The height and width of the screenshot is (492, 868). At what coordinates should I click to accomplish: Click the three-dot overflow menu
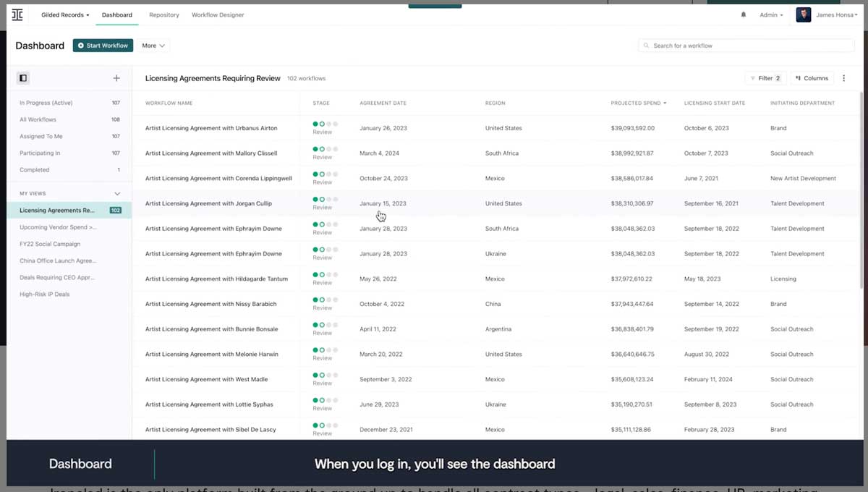843,77
